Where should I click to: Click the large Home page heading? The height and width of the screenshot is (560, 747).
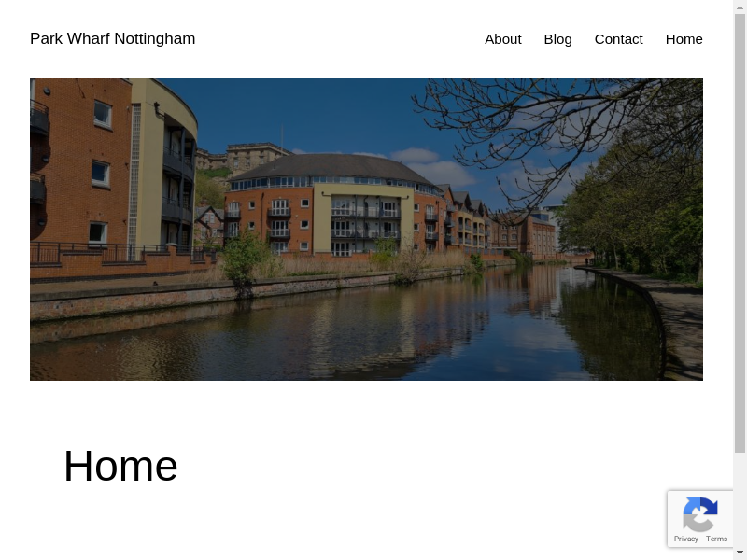point(120,466)
